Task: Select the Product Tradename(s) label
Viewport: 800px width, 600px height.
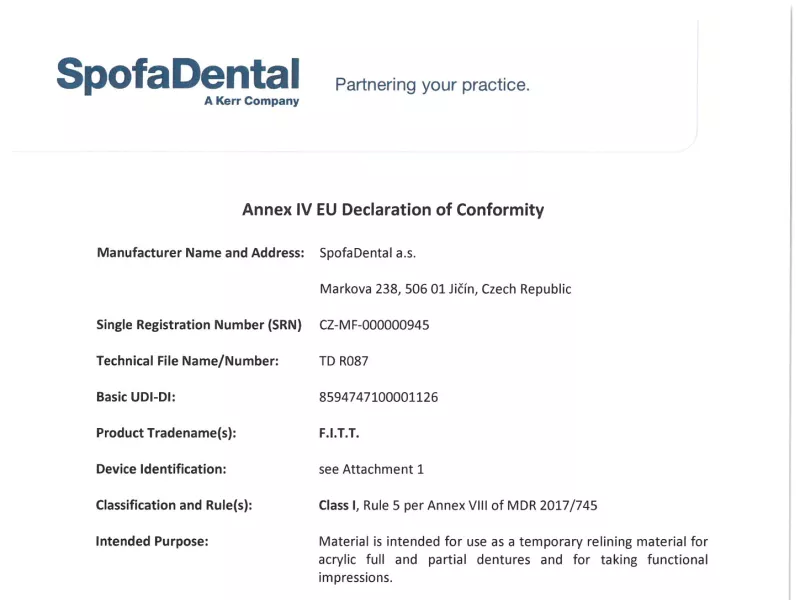Action: point(166,433)
